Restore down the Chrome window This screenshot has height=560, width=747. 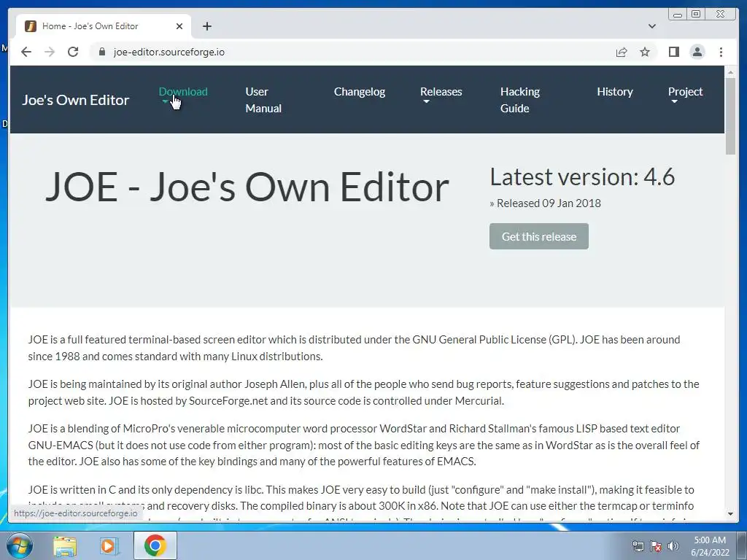pos(696,14)
